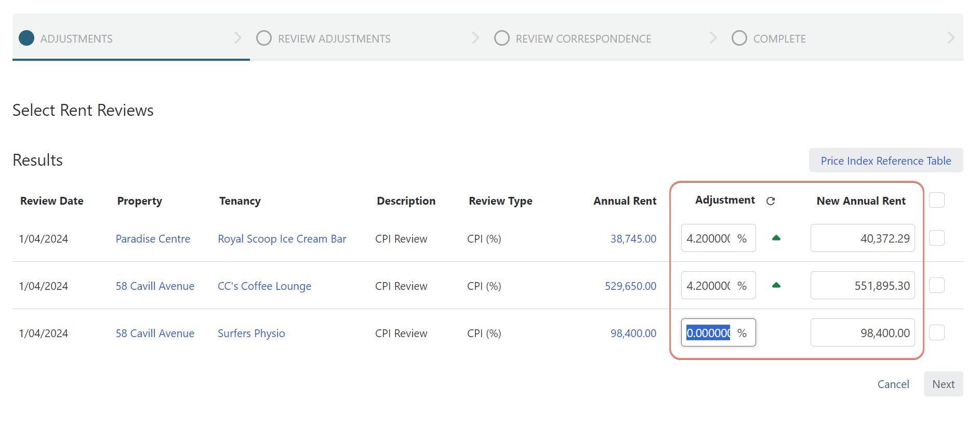The image size is (980, 427).
Task: Tick the select-all checkbox in header row
Action: pyautogui.click(x=937, y=200)
